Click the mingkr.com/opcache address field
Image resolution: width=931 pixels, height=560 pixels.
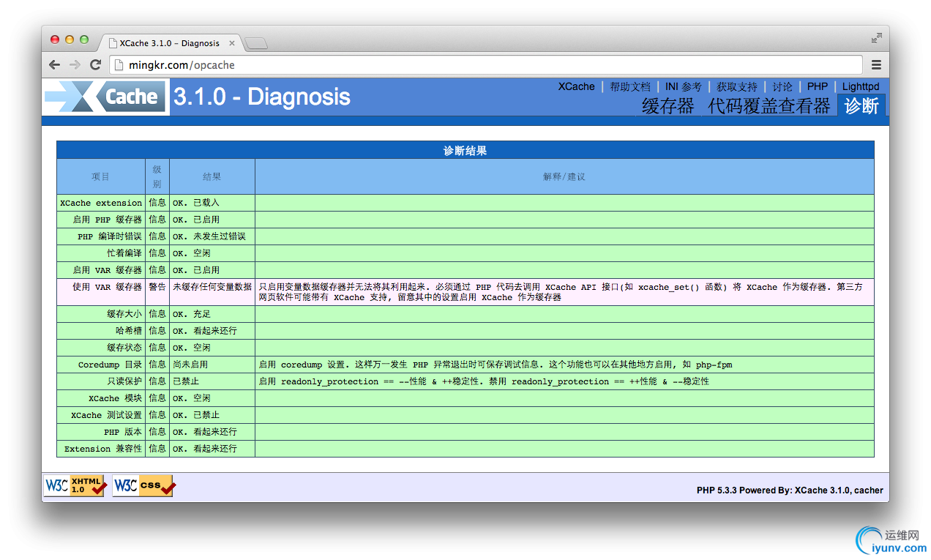[x=487, y=64]
